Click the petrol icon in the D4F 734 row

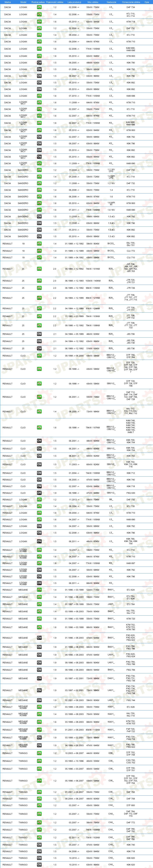click(39, 7)
